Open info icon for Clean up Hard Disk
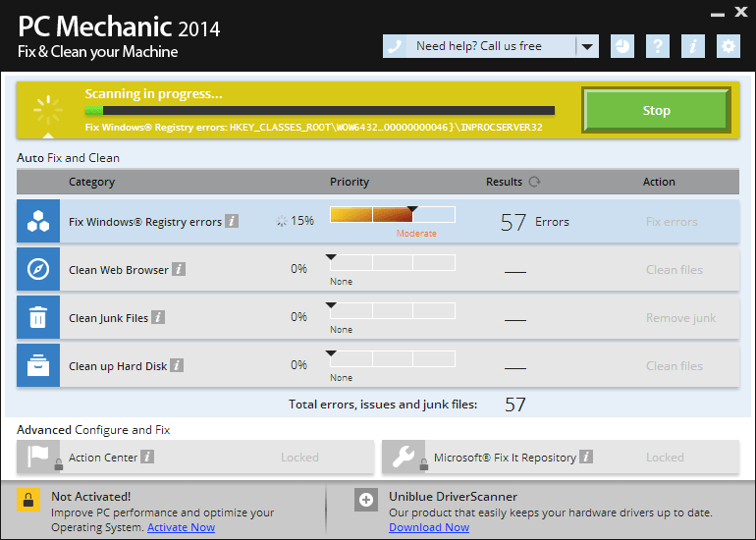 pos(177,365)
